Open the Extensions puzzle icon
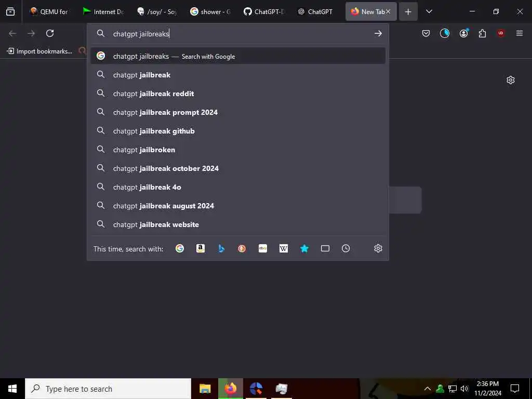This screenshot has width=532, height=399. [x=482, y=33]
